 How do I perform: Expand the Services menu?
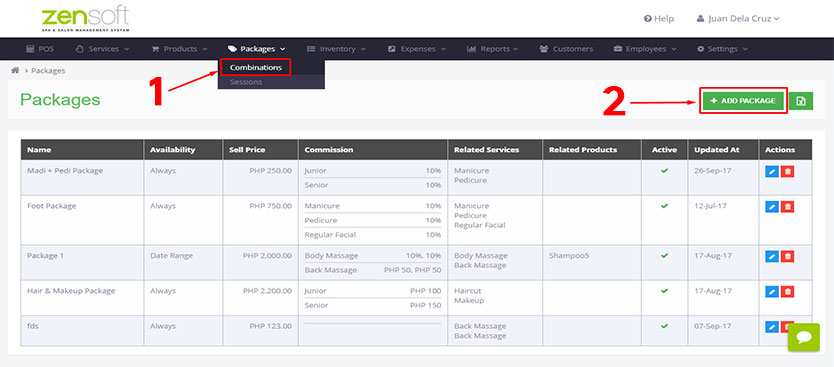pyautogui.click(x=103, y=49)
